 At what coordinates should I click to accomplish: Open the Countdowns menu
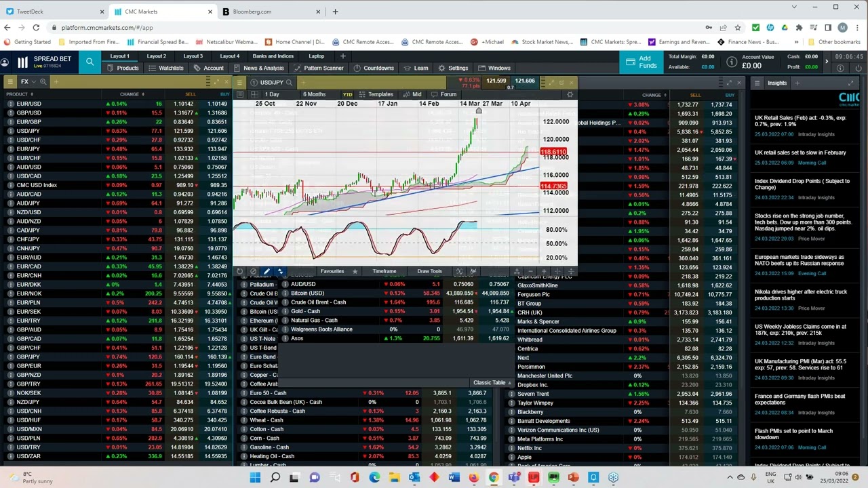point(374,68)
